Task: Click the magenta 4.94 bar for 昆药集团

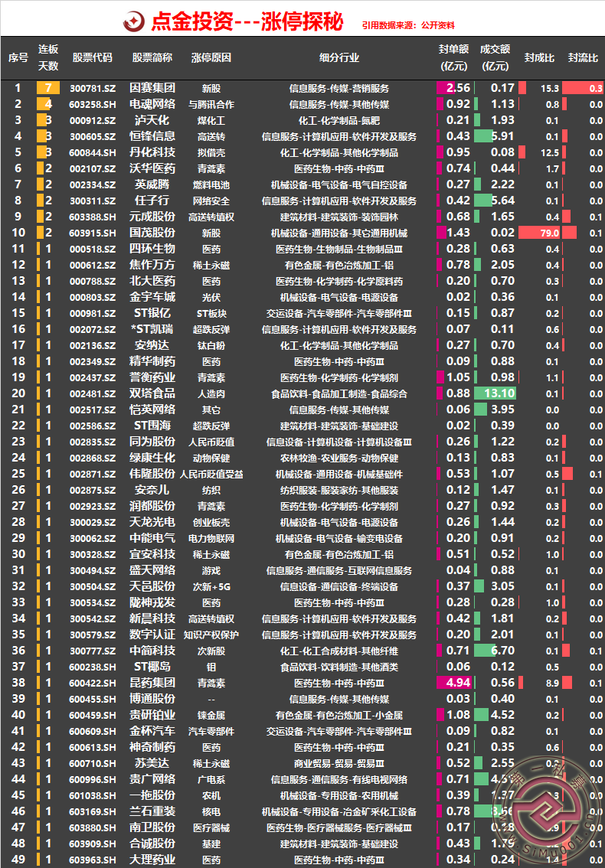Action: pyautogui.click(x=453, y=683)
